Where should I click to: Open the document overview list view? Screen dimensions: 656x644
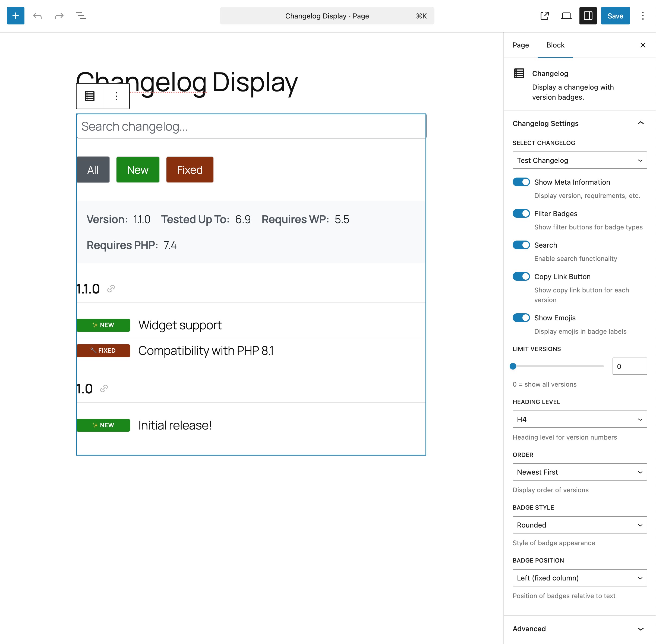(81, 15)
